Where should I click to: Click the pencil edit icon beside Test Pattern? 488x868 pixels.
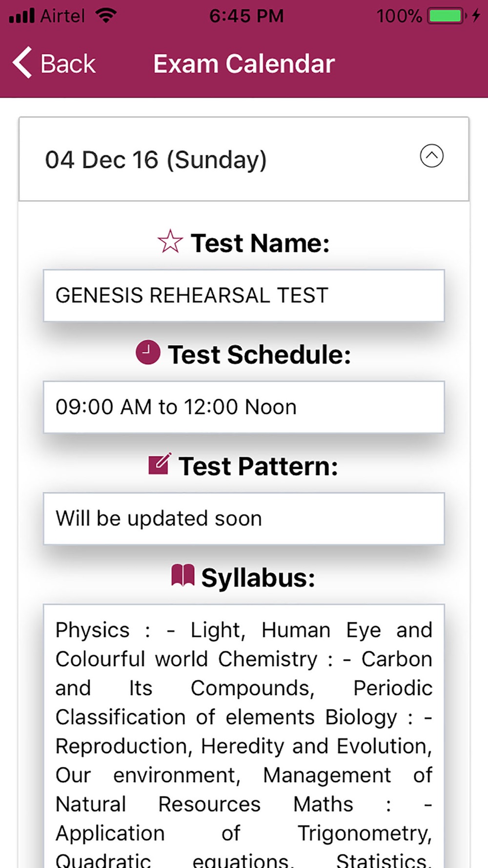pyautogui.click(x=160, y=464)
